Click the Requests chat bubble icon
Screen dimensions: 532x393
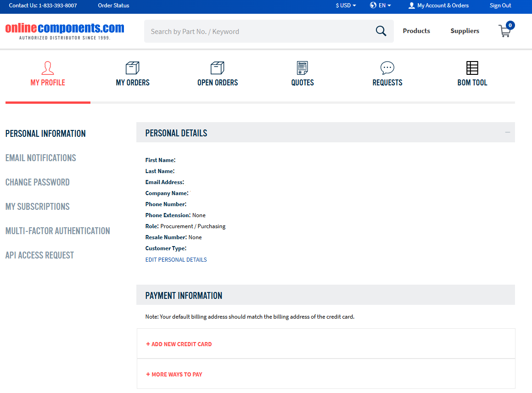click(387, 68)
